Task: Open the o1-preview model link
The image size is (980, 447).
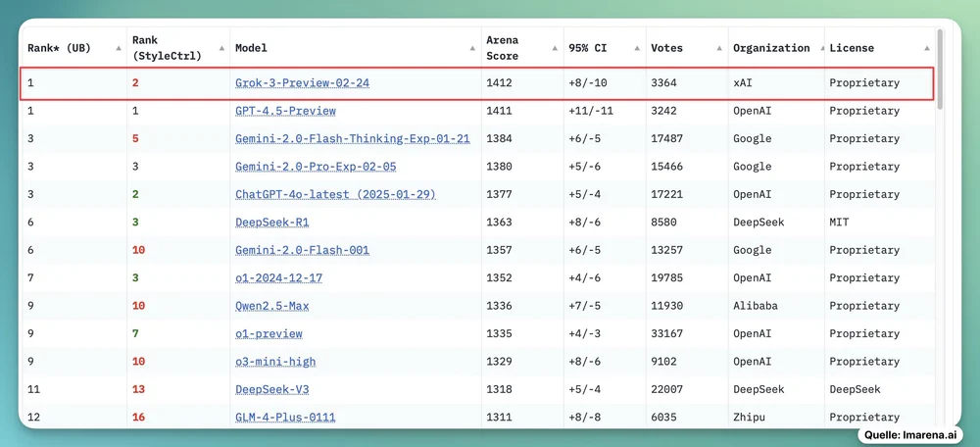Action: coord(269,334)
